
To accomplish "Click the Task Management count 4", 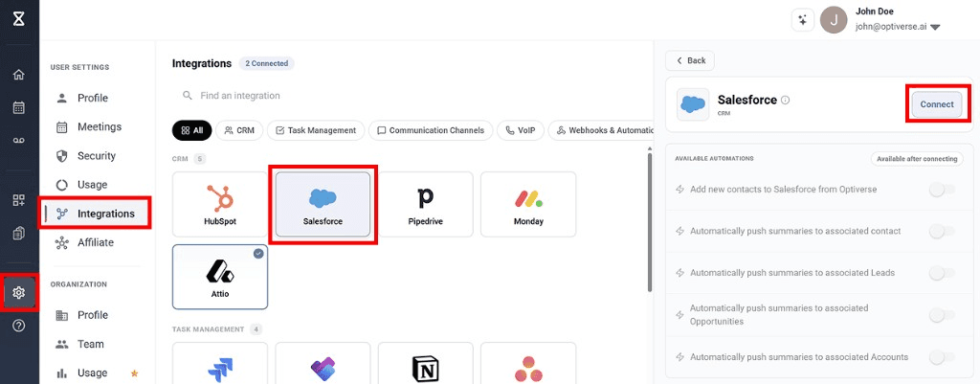I will point(256,329).
